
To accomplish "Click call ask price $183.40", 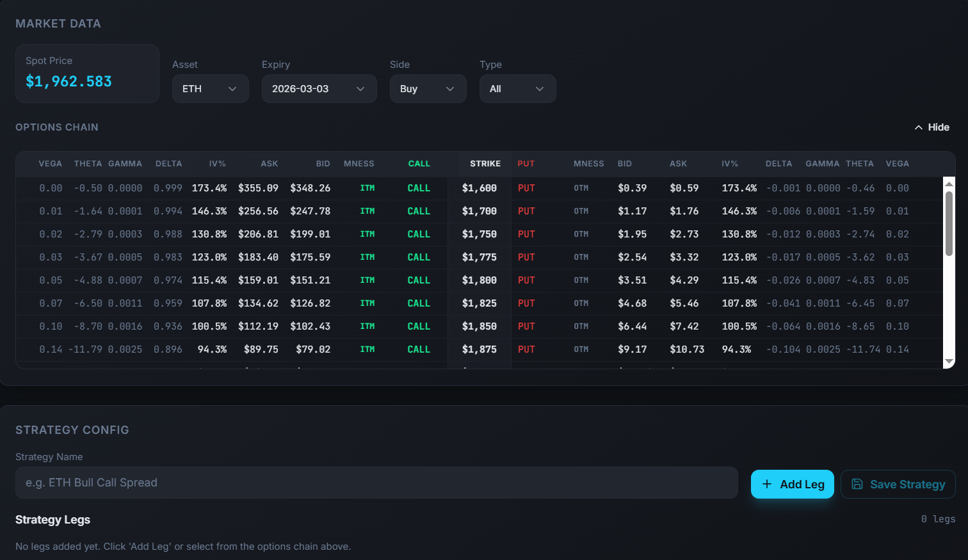I will (258, 257).
